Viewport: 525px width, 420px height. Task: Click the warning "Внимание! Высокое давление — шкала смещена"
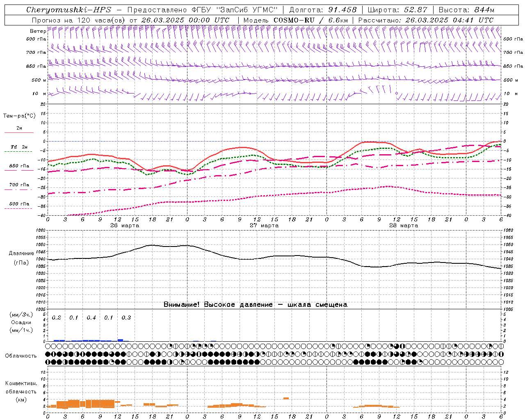pyautogui.click(x=256, y=305)
